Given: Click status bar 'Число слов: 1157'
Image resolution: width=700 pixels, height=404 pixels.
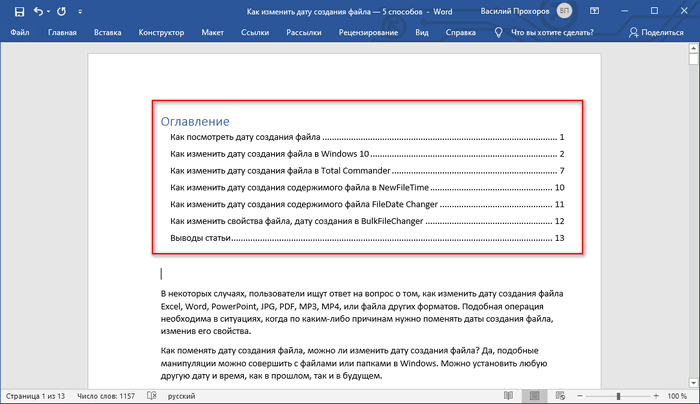Looking at the screenshot, I should (x=106, y=396).
